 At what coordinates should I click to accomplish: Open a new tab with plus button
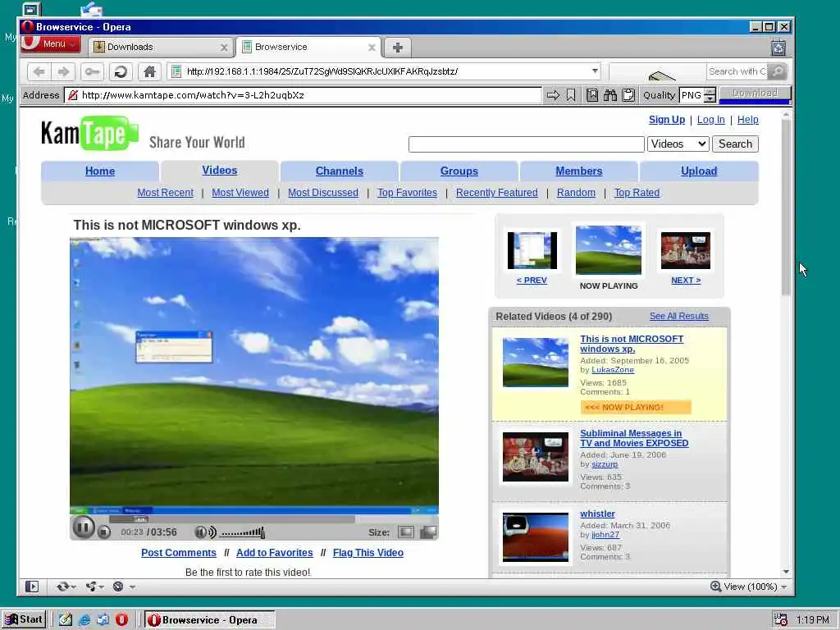tap(398, 48)
